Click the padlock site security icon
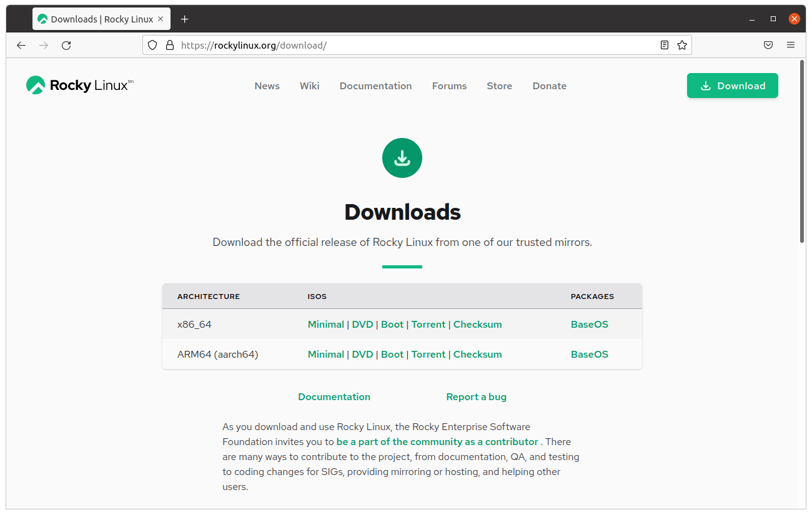Viewport: 812px width, 515px height. (169, 45)
